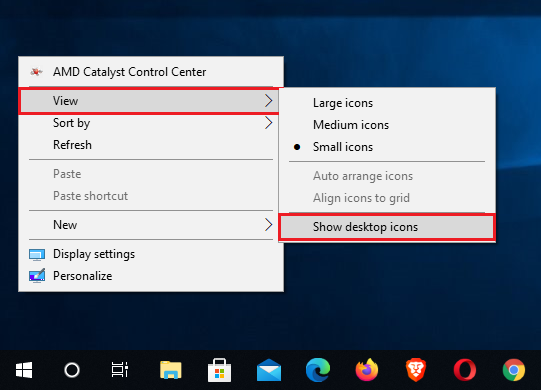Expand the View submenu arrow
541x390 pixels.
268,101
